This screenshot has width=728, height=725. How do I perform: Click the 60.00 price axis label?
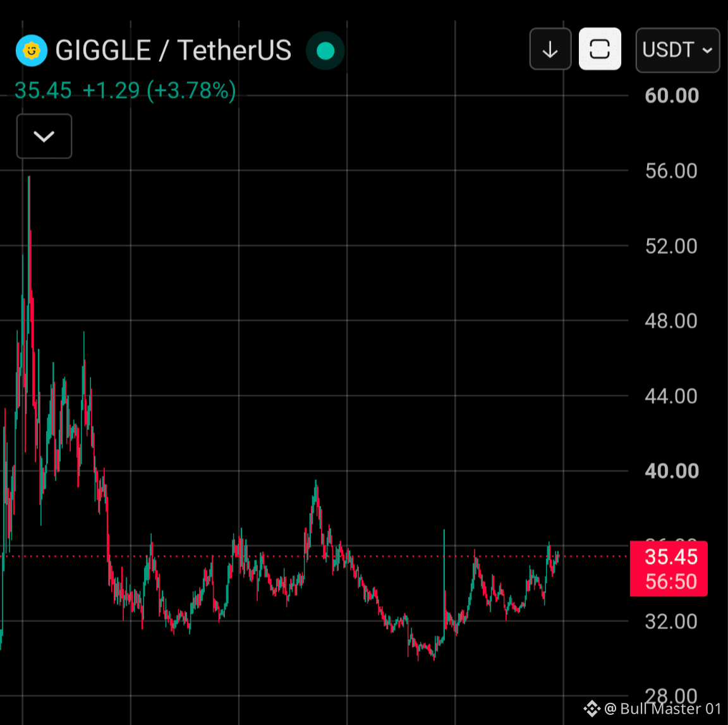coord(671,95)
